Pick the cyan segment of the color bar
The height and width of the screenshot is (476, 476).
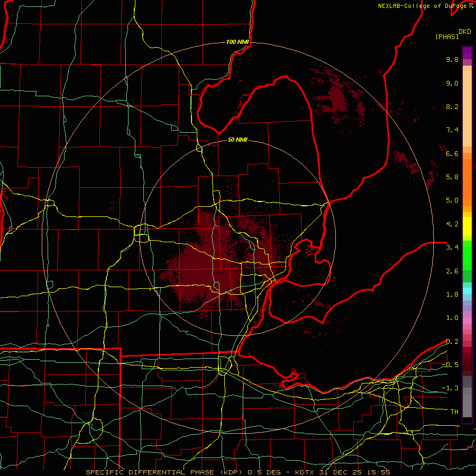point(467,291)
